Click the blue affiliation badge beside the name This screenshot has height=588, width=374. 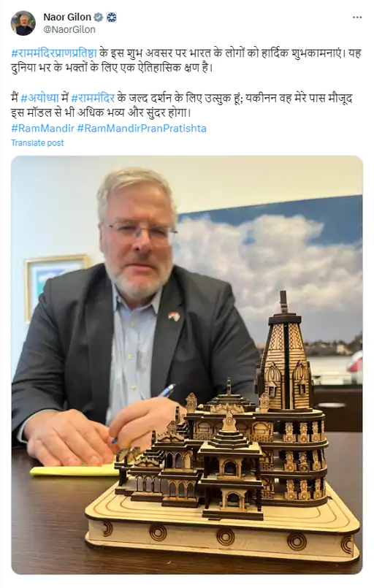[112, 18]
